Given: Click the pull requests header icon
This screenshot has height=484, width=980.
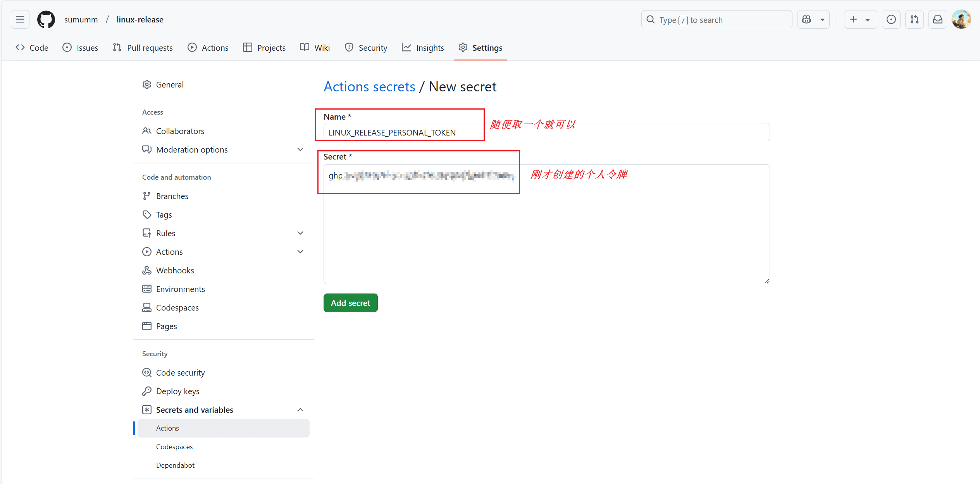Looking at the screenshot, I should coord(914,20).
